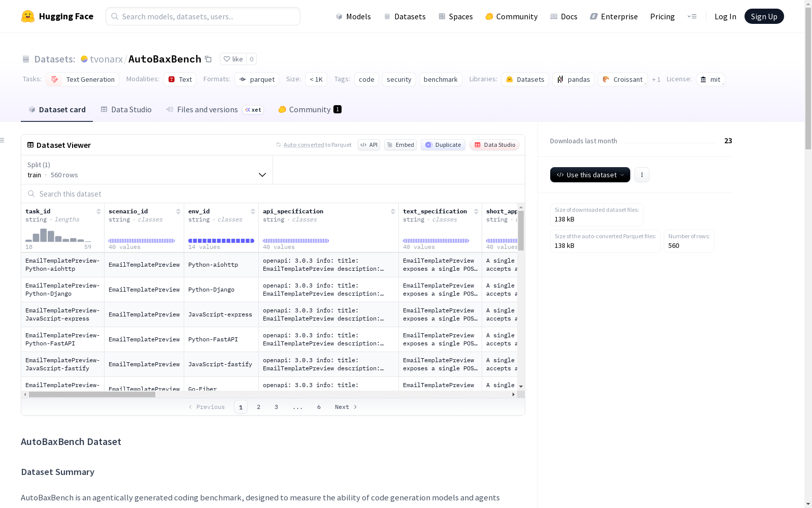Go to page 3 of the dataset

pos(277,407)
